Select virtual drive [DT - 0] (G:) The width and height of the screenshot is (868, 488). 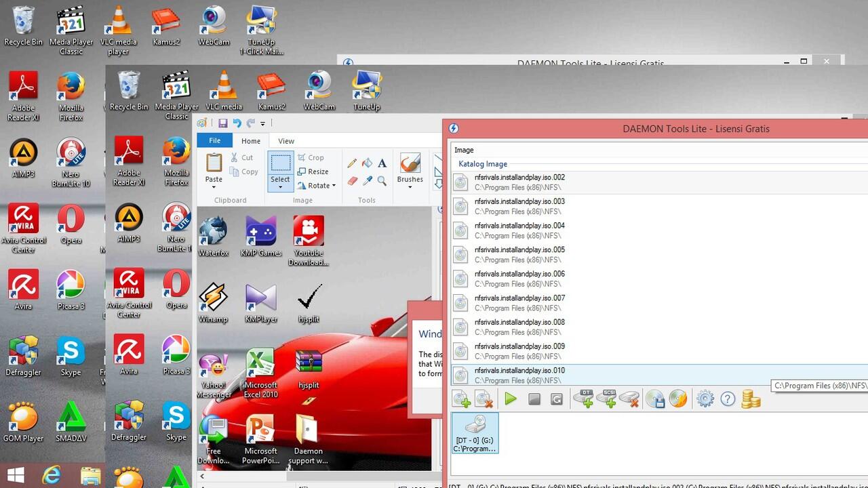click(475, 433)
